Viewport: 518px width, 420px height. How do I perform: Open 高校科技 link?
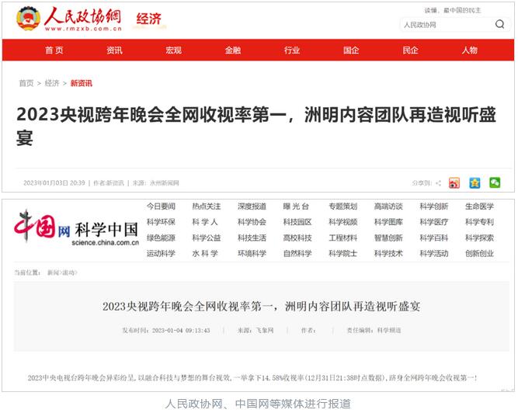[x=297, y=238]
